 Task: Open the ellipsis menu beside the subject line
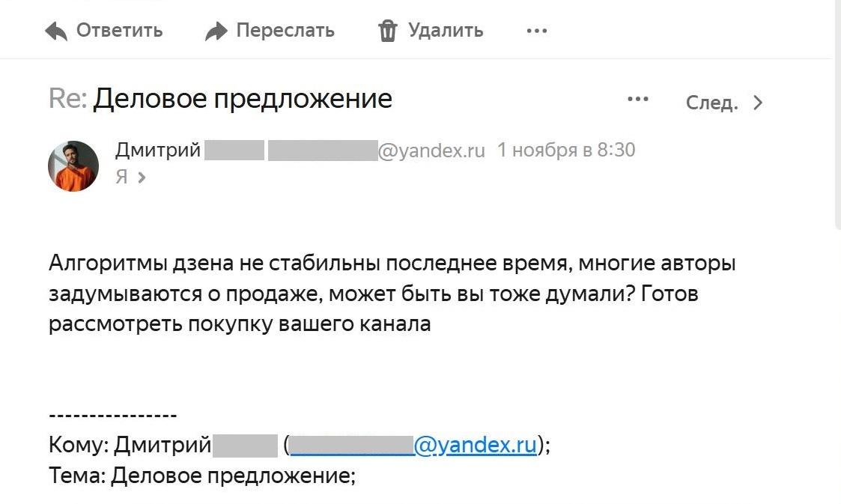638,99
